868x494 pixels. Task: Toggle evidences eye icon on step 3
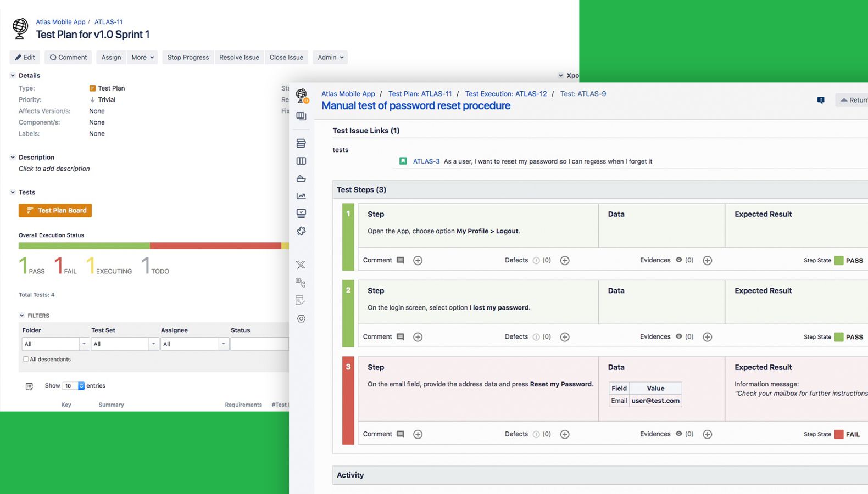pyautogui.click(x=678, y=434)
